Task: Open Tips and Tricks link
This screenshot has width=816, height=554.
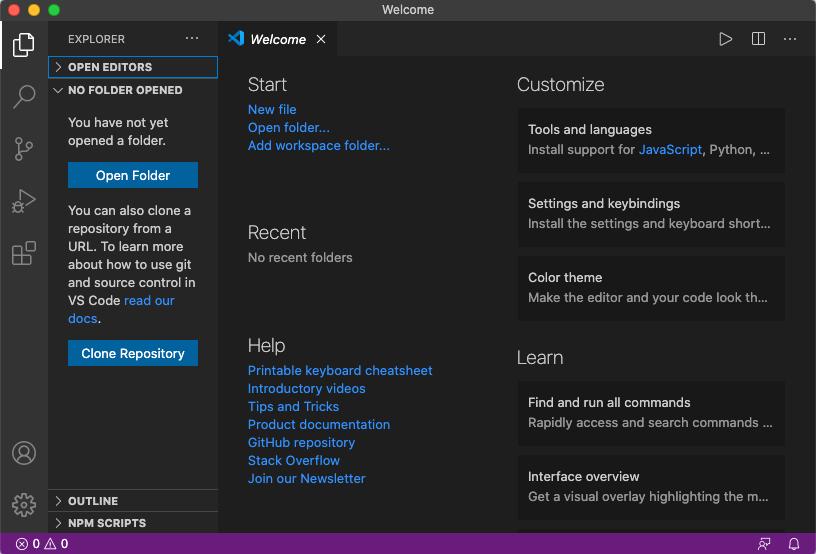Action: [x=294, y=406]
